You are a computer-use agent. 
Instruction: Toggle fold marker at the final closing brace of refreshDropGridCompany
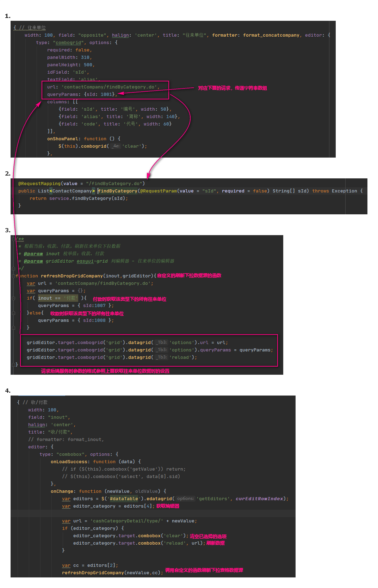[13, 365]
